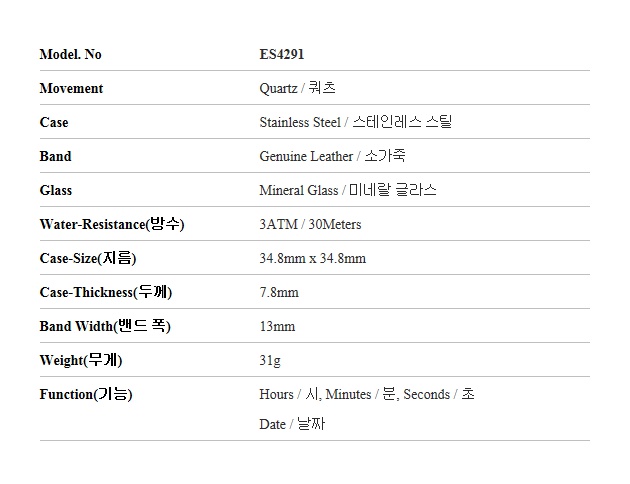Viewport: 630px width, 484px height.
Task: Click the Movement row label
Action: 71,88
